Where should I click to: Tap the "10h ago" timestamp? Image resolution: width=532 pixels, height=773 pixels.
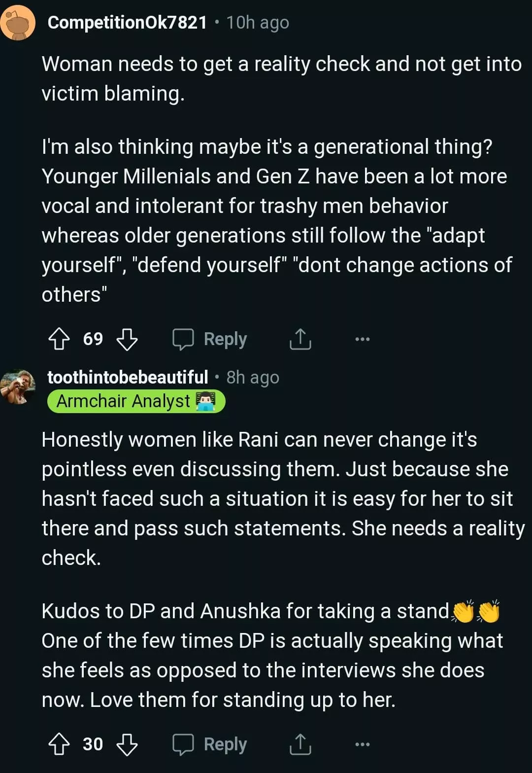(258, 22)
